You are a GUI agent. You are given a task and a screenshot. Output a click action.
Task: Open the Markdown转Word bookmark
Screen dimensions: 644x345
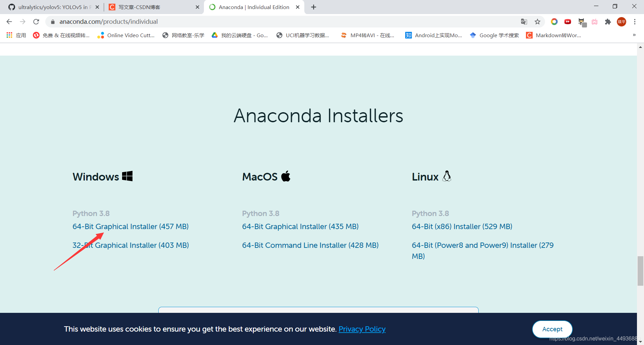(x=554, y=35)
